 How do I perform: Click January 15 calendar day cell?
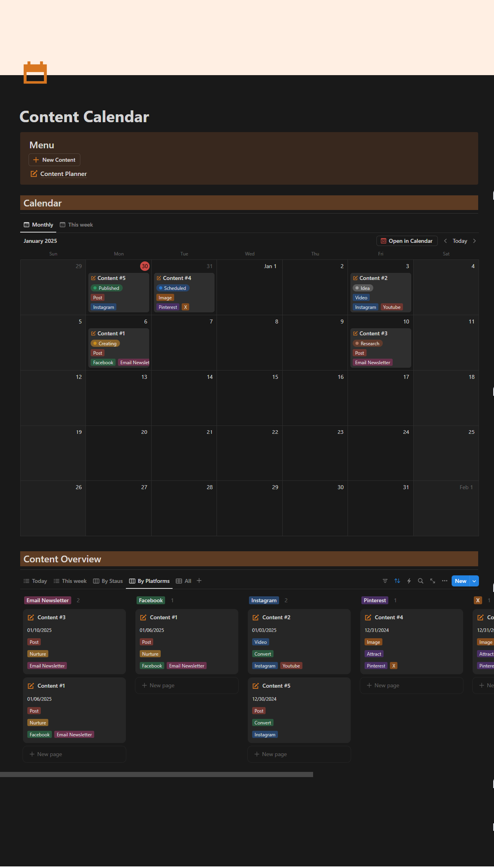click(x=249, y=398)
